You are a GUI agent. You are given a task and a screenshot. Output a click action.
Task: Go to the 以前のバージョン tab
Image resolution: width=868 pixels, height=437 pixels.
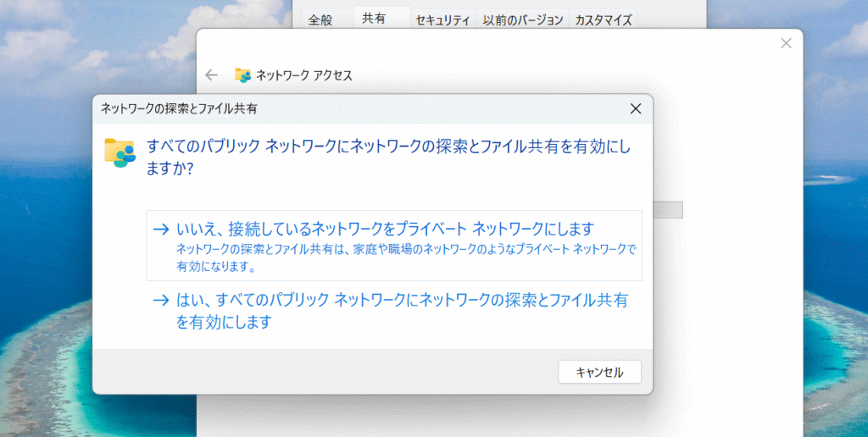tap(522, 19)
